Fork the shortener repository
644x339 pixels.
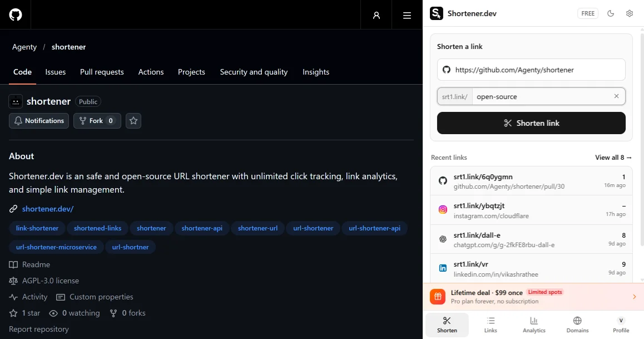[97, 121]
